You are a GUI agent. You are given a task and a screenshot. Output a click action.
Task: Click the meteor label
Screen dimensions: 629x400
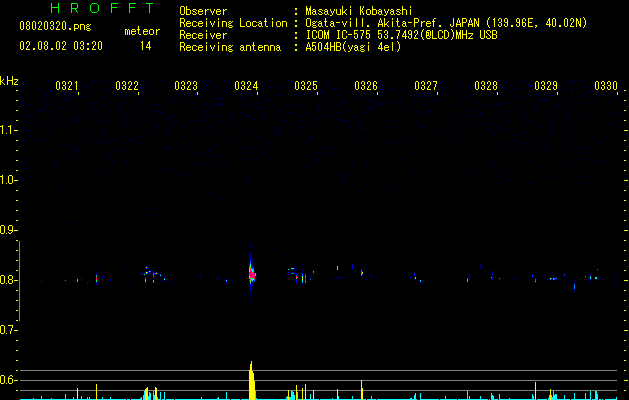point(142,31)
